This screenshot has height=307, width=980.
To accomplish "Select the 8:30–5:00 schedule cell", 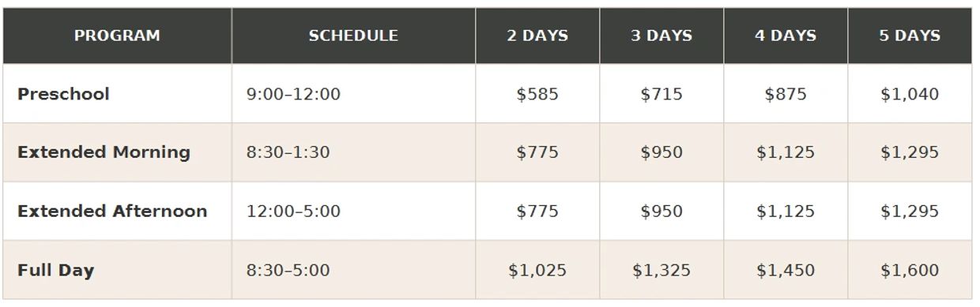I will pos(288,271).
